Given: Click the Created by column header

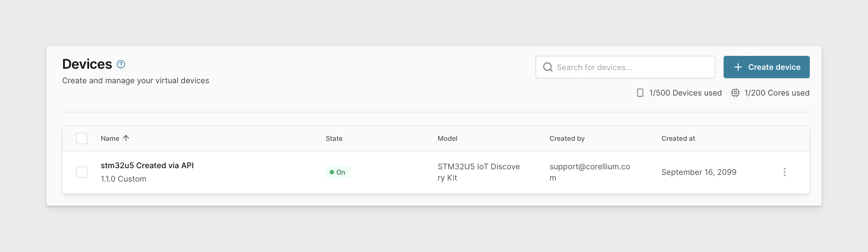Looking at the screenshot, I should (x=567, y=139).
